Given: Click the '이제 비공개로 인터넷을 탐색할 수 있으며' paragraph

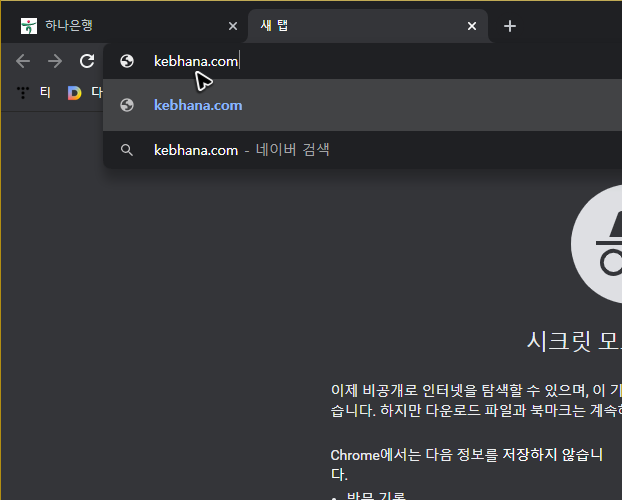Looking at the screenshot, I should [x=476, y=400].
